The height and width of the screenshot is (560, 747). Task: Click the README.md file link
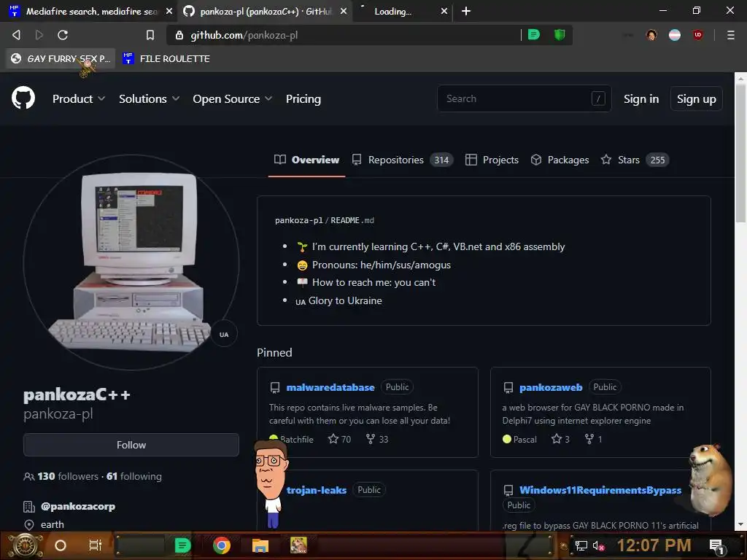tap(352, 220)
